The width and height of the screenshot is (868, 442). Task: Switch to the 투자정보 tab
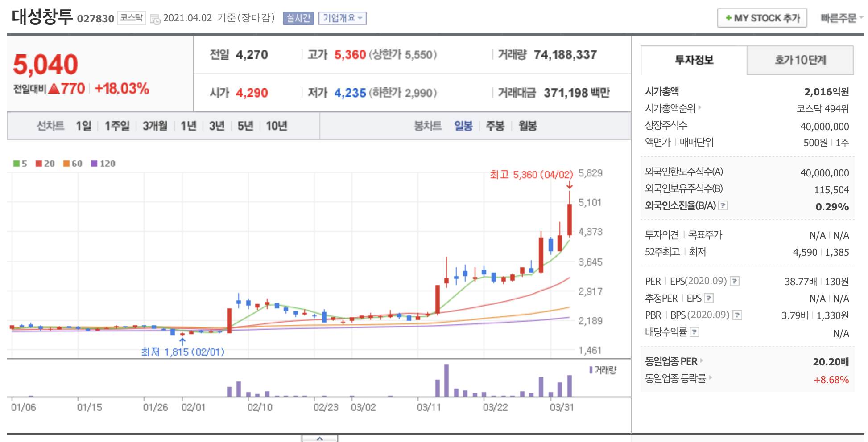pos(694,60)
